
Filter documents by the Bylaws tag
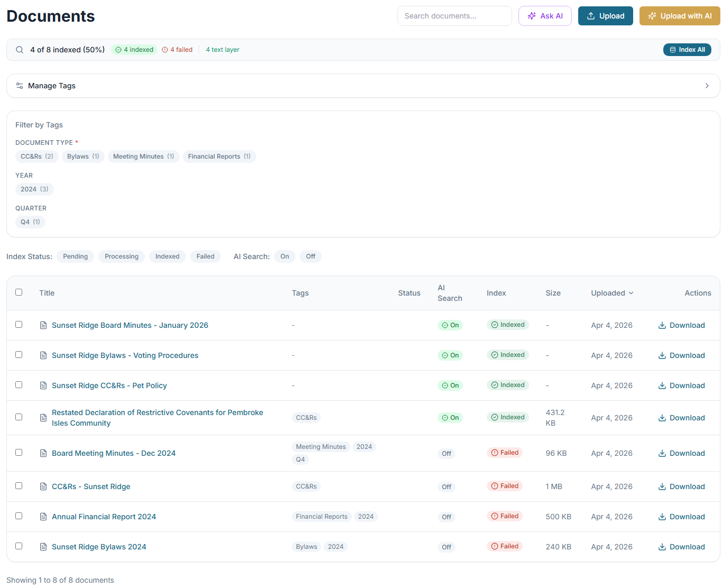point(82,156)
